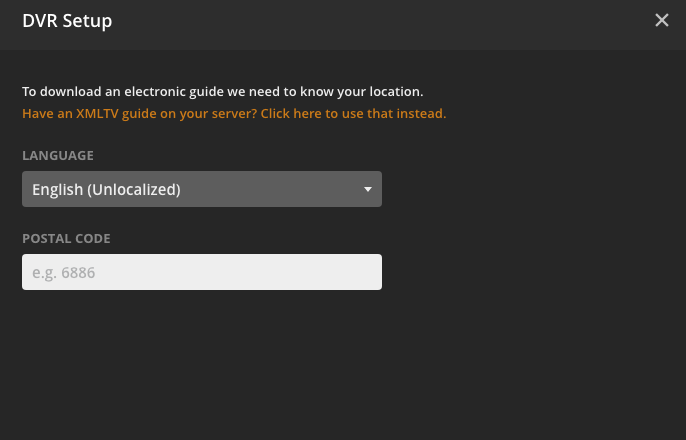The width and height of the screenshot is (686, 440).
Task: Use XMLTV guide on server instead
Action: click(x=233, y=114)
